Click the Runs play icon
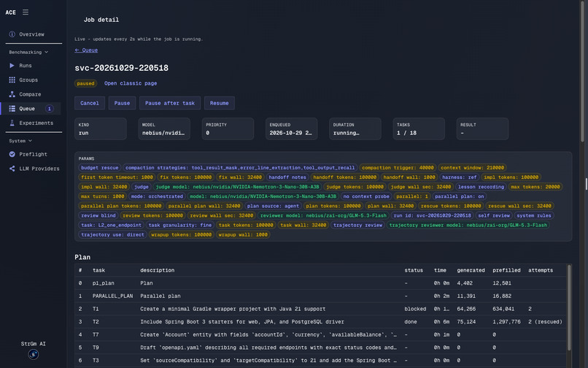Screen dimensions: 588x368 pos(12,65)
